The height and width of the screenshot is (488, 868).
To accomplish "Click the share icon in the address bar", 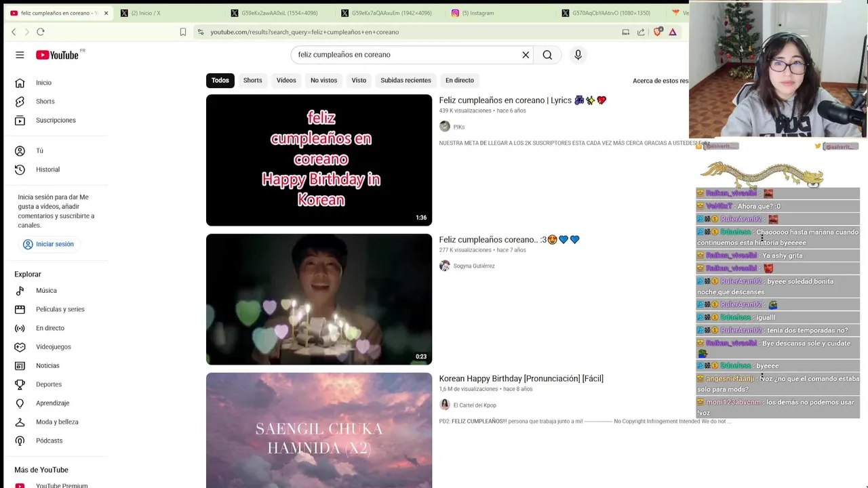I will pyautogui.click(x=641, y=32).
